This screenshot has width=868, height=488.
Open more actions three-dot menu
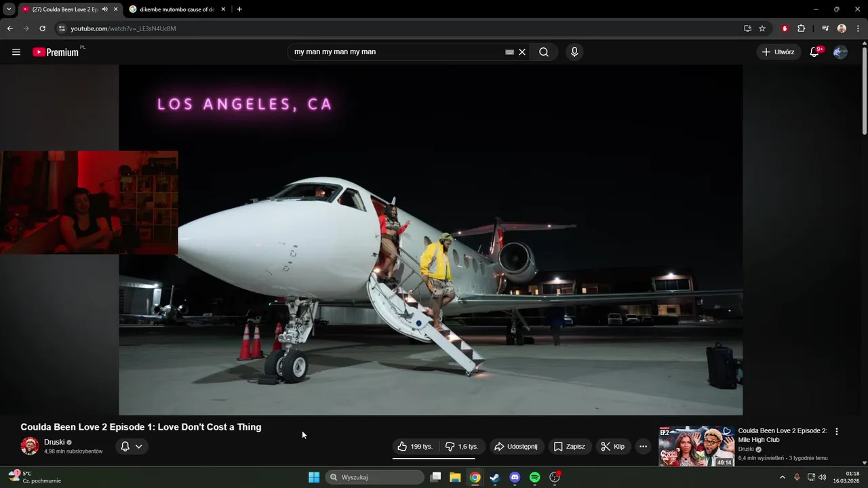[643, 447]
